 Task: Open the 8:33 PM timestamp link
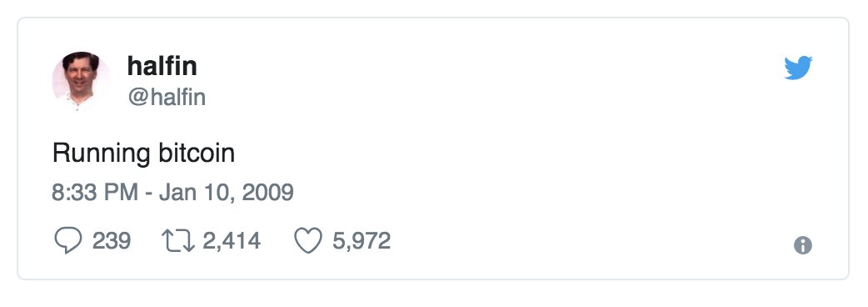coord(95,192)
